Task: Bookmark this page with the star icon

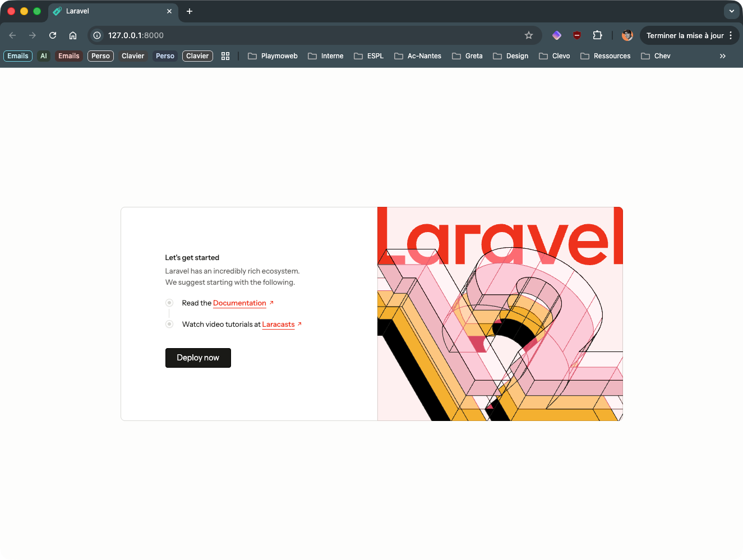Action: pyautogui.click(x=528, y=35)
